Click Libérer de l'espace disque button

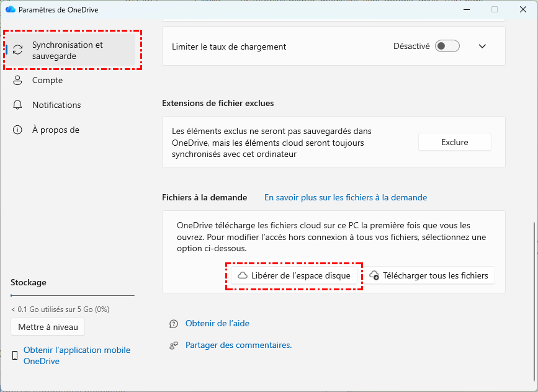(x=294, y=275)
